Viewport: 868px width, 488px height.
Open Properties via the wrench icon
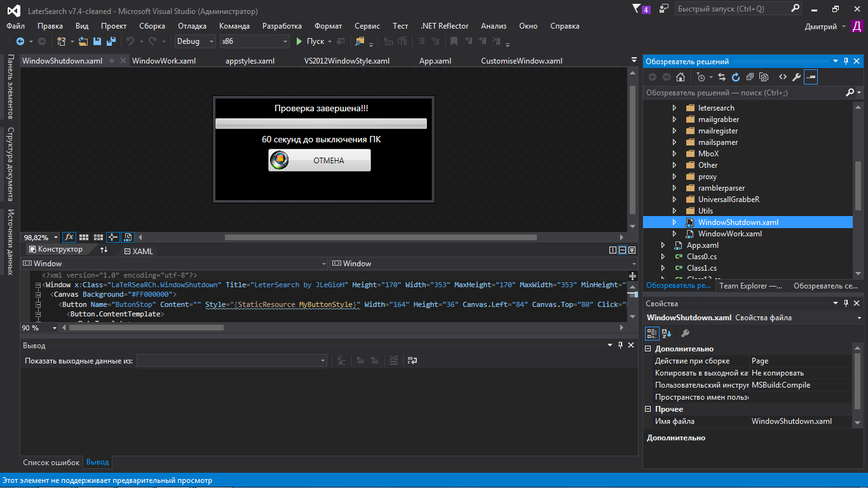796,77
